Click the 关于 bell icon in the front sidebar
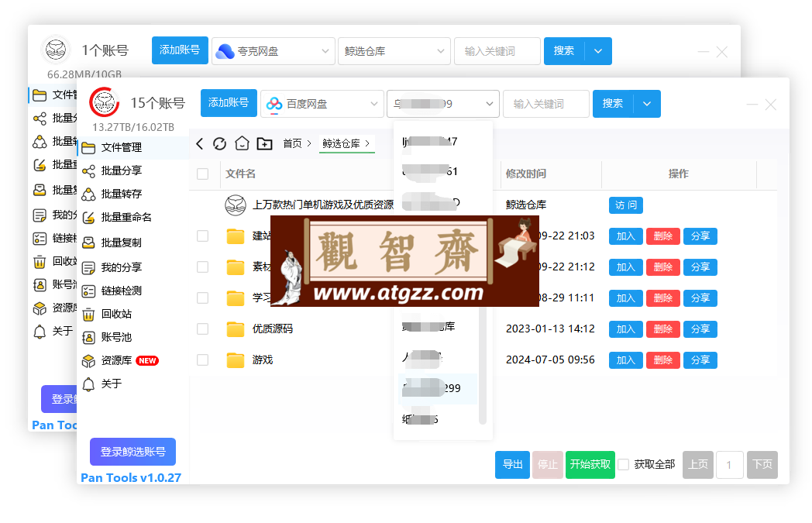Image resolution: width=812 pixels, height=523 pixels. tap(88, 384)
